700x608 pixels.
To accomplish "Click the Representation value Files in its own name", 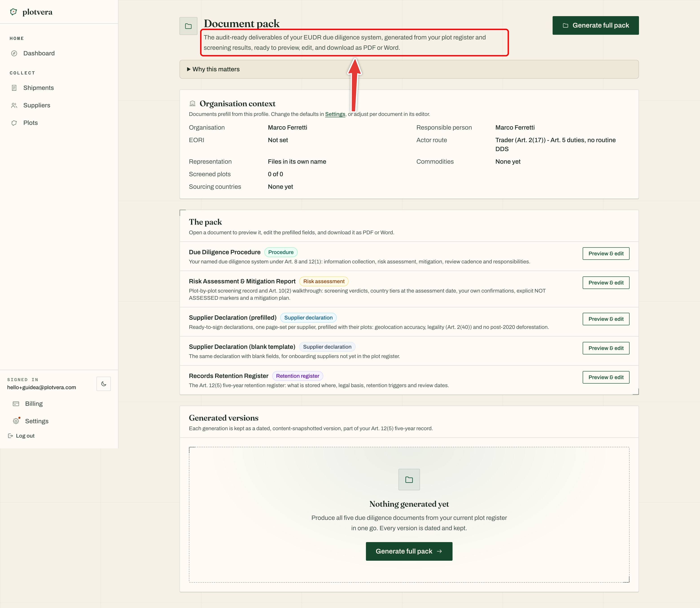I will (x=297, y=161).
